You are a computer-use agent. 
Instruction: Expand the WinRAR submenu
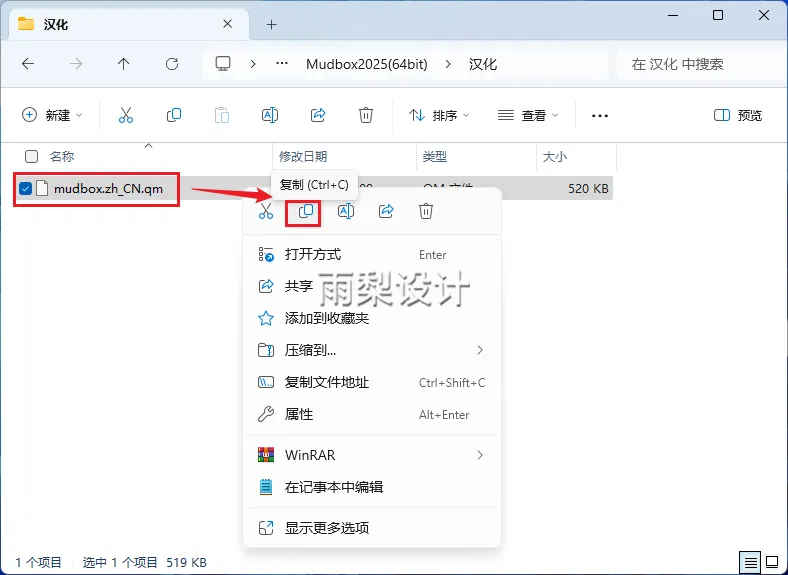[x=480, y=455]
